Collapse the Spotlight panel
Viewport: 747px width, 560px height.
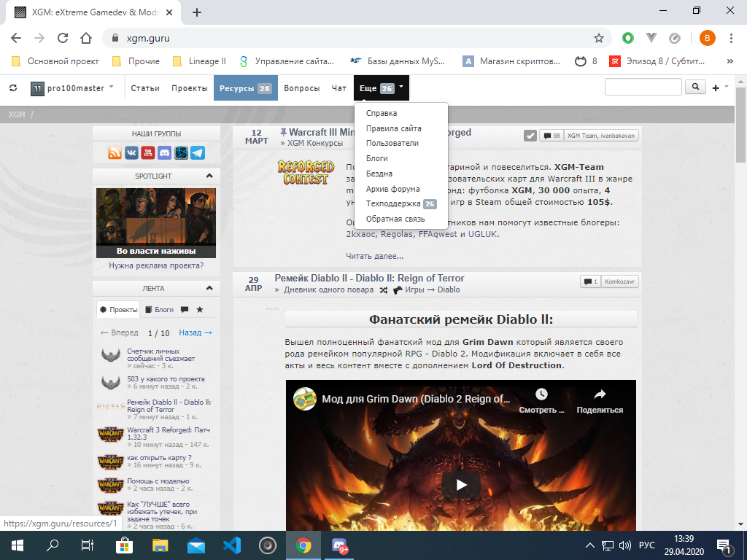tap(209, 176)
